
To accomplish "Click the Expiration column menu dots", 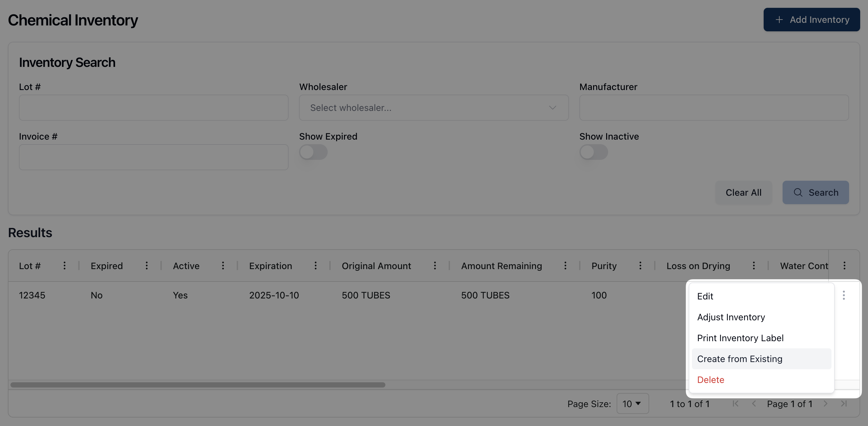I will (x=315, y=266).
